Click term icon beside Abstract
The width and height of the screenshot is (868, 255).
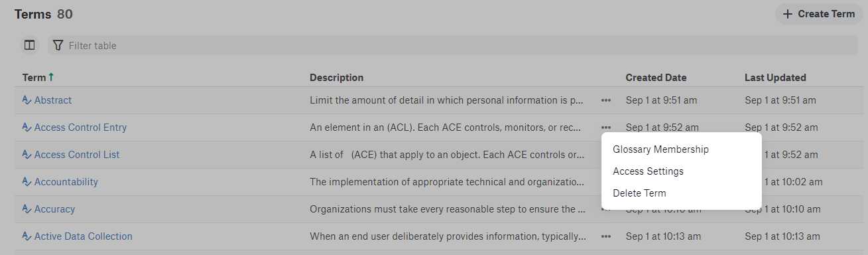coord(27,100)
